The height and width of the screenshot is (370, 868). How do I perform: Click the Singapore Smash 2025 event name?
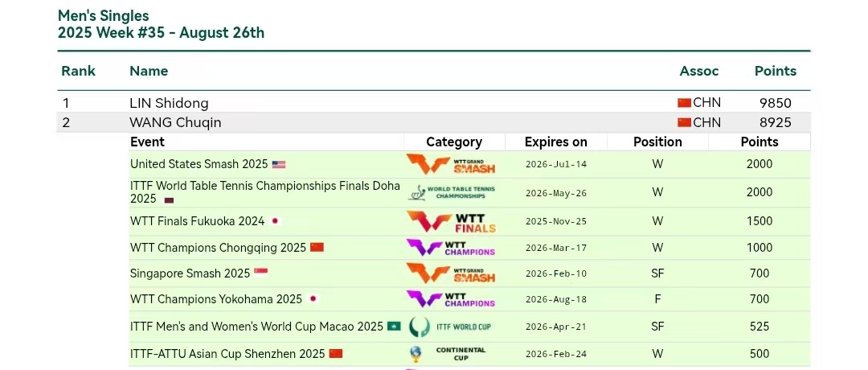(x=190, y=273)
